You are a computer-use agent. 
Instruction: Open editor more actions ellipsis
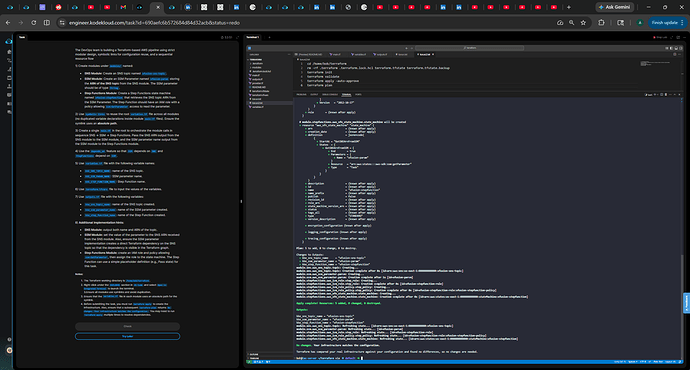[679, 54]
